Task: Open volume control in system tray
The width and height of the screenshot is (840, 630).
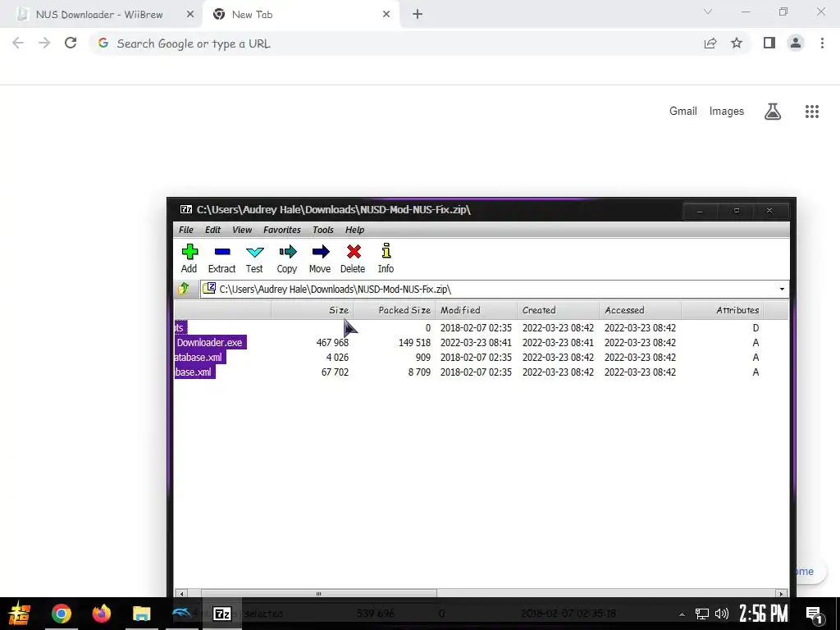Action: pos(722,614)
